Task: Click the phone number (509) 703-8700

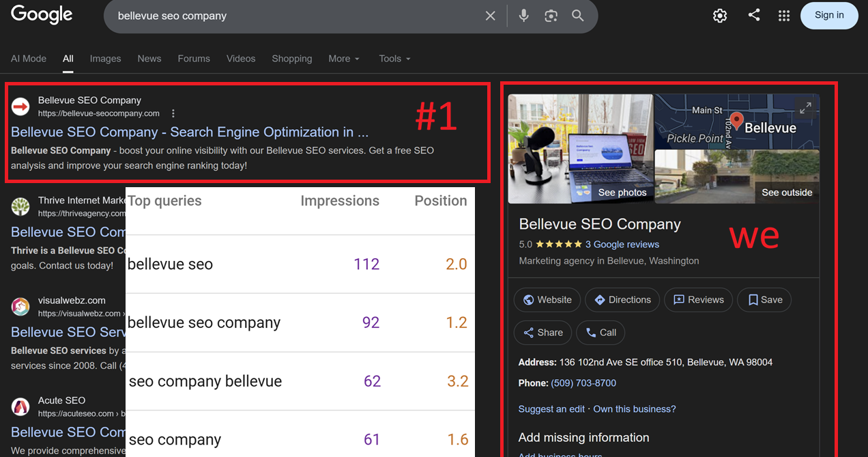Action: coord(583,383)
